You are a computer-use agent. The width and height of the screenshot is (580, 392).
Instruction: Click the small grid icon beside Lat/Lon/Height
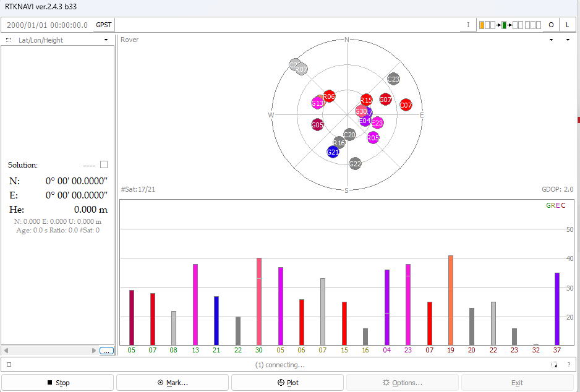(8, 40)
